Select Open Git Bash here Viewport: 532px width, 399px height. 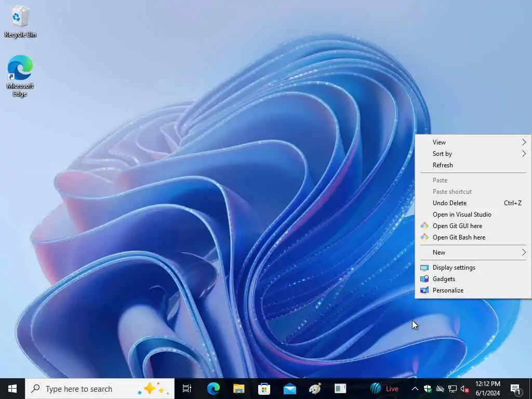click(x=473, y=237)
